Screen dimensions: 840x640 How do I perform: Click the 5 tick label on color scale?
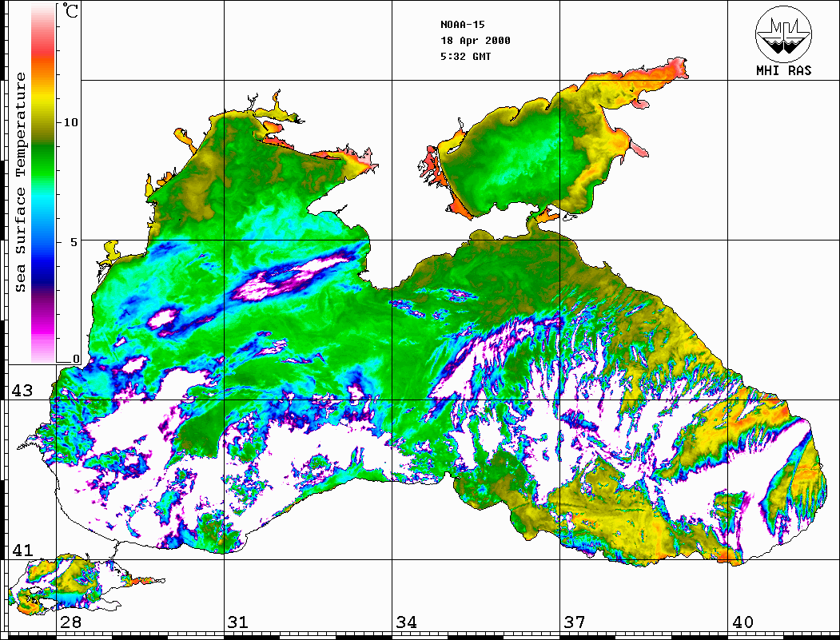coord(74,241)
